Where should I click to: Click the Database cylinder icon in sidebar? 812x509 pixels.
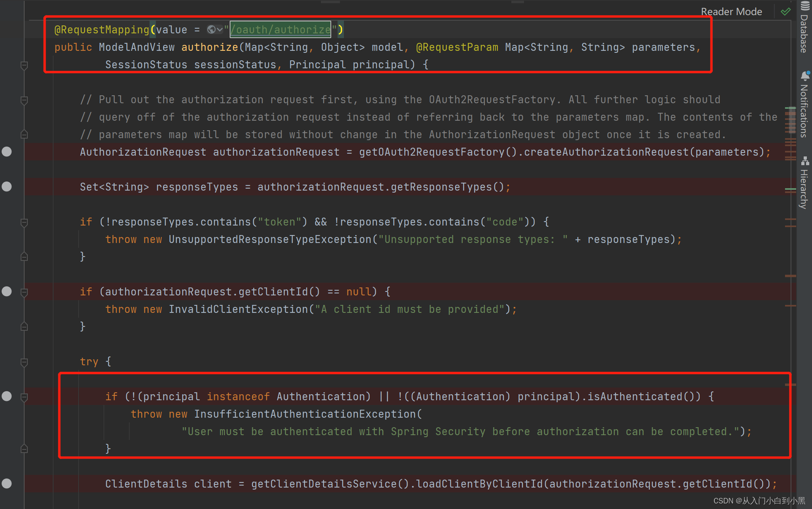(x=805, y=6)
